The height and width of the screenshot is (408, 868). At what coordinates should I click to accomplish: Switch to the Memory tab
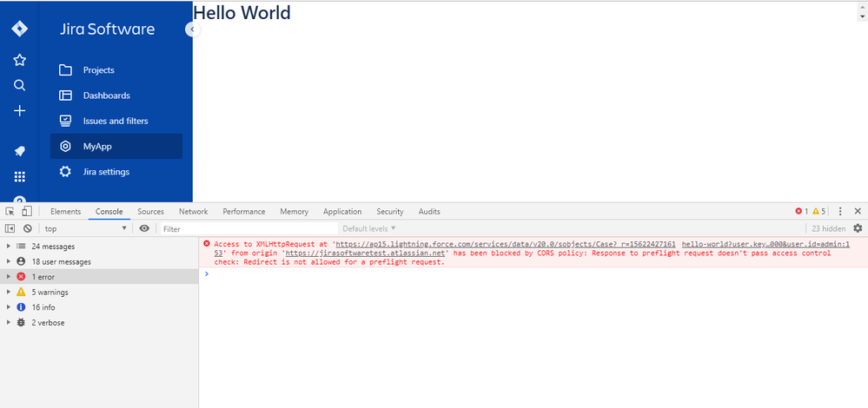tap(294, 212)
